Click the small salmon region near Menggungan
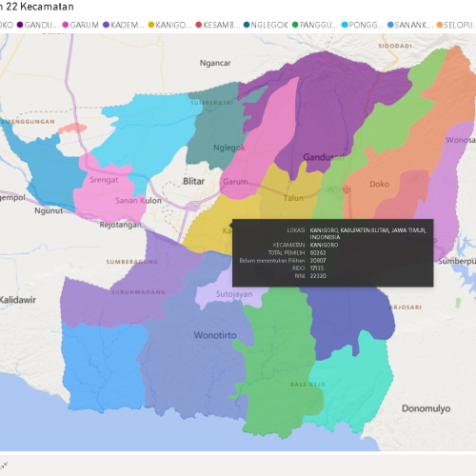476x476 pixels. coord(72,129)
